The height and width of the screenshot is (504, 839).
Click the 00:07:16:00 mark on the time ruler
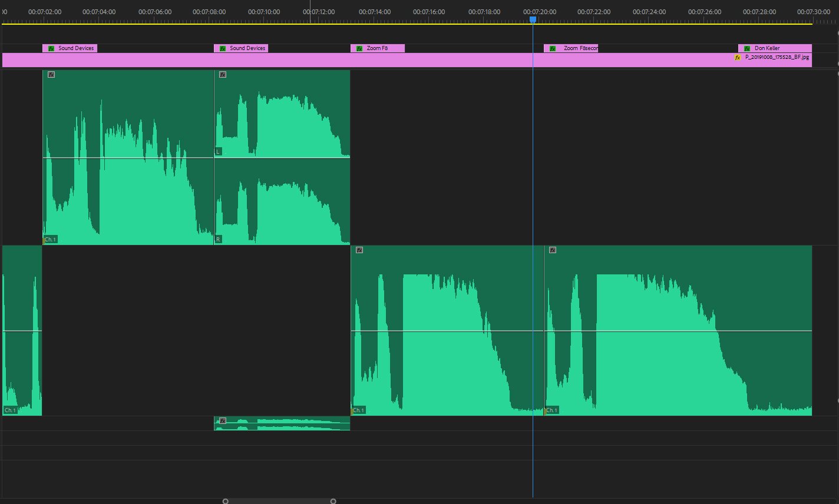point(430,12)
